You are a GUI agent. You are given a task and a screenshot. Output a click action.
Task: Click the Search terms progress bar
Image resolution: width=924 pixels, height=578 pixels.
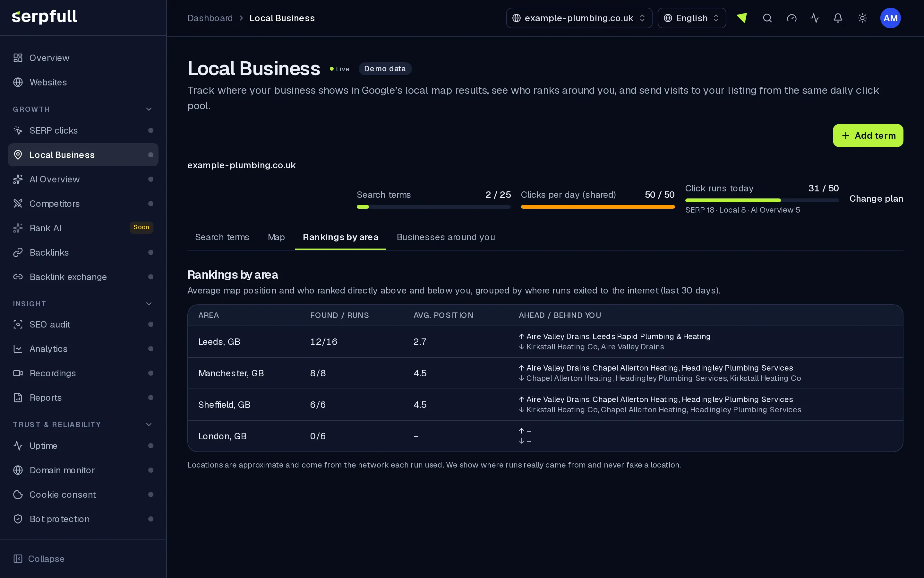[433, 207]
